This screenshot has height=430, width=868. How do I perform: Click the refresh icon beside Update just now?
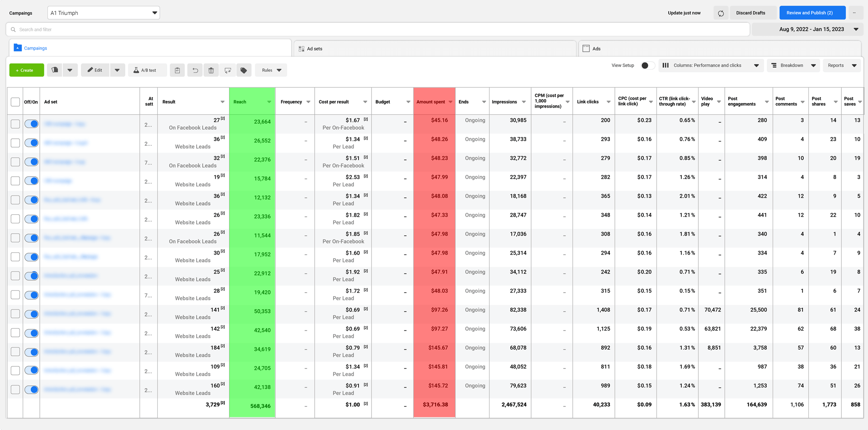tap(721, 13)
